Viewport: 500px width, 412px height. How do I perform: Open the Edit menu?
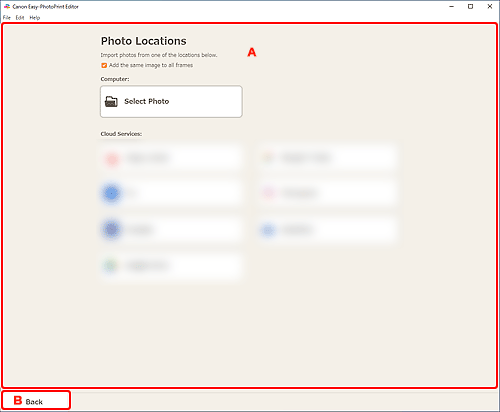pyautogui.click(x=20, y=18)
